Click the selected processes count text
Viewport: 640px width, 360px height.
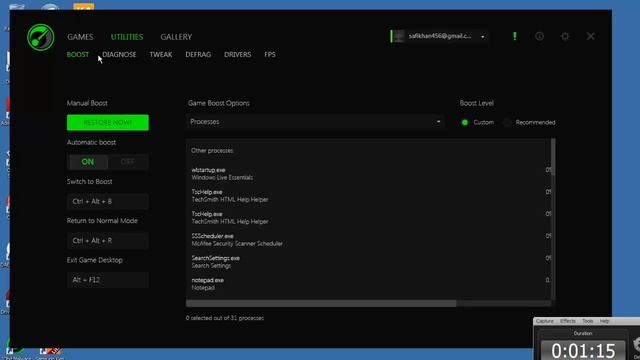(x=225, y=318)
